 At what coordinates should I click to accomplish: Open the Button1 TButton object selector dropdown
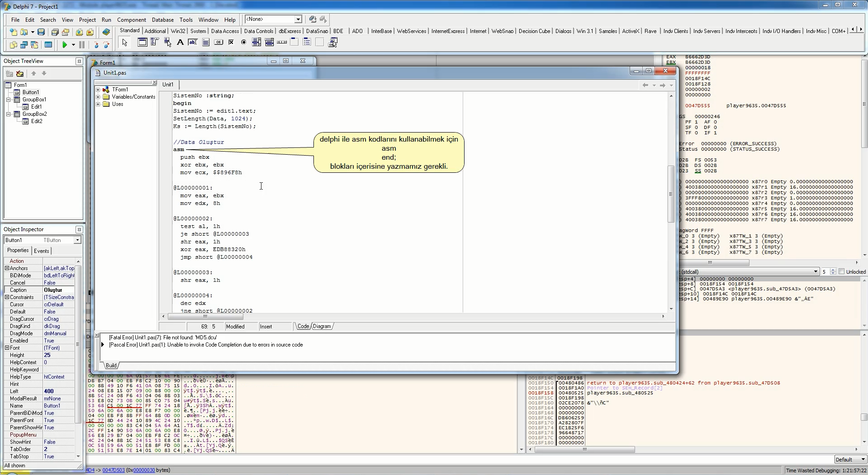[77, 240]
